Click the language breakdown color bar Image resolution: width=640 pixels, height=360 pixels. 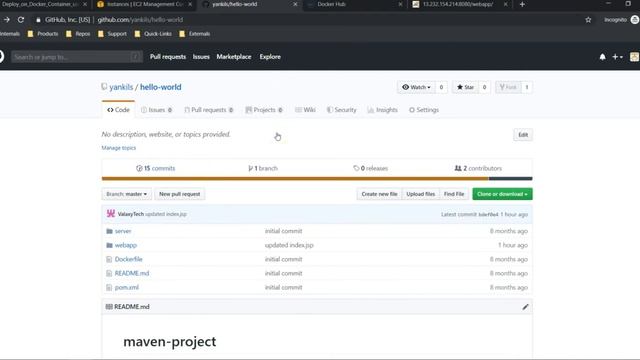coord(317,178)
